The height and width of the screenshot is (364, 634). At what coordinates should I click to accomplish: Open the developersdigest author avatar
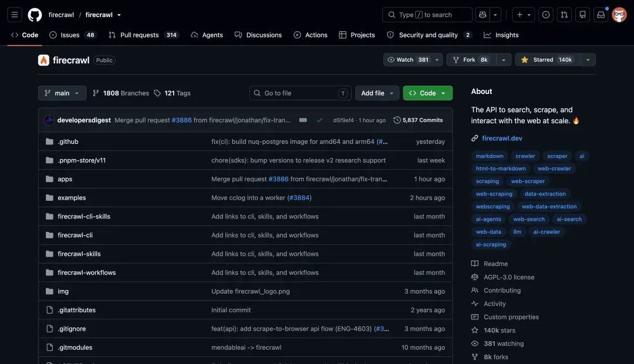click(x=49, y=120)
